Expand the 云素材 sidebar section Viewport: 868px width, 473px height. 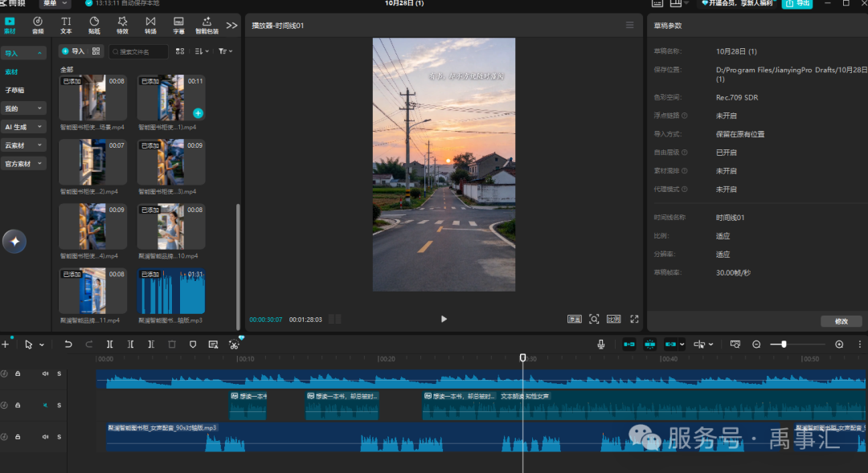(x=23, y=145)
